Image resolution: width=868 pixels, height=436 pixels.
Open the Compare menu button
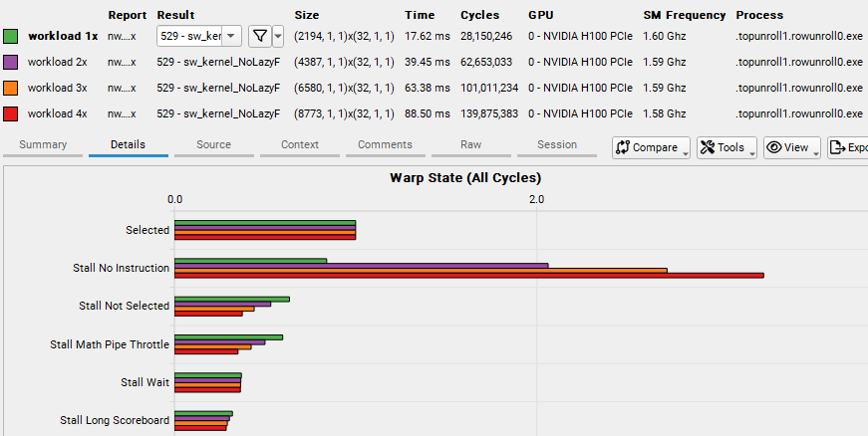coord(652,147)
